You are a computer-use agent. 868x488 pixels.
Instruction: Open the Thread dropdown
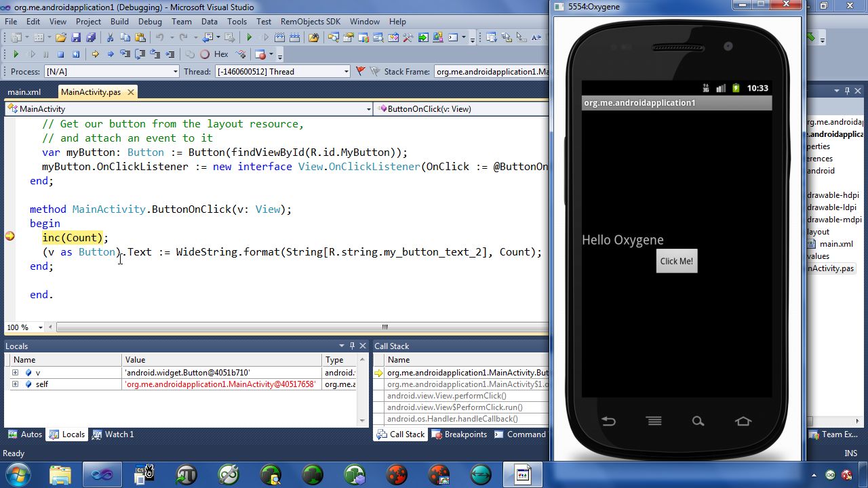346,71
